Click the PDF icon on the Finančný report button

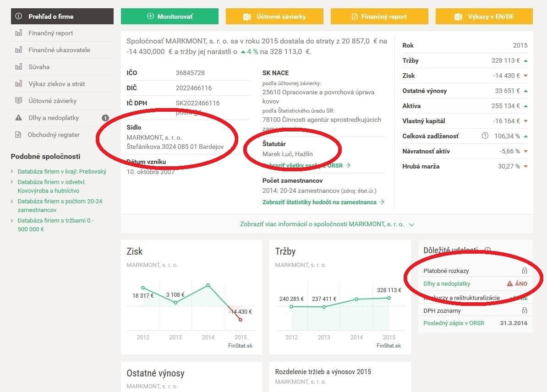(x=355, y=16)
